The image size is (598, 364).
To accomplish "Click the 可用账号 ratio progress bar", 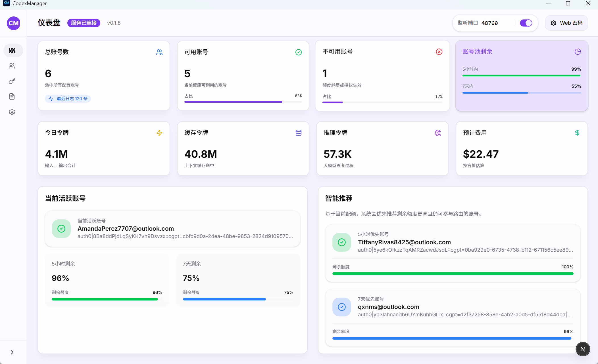I will coord(243,102).
